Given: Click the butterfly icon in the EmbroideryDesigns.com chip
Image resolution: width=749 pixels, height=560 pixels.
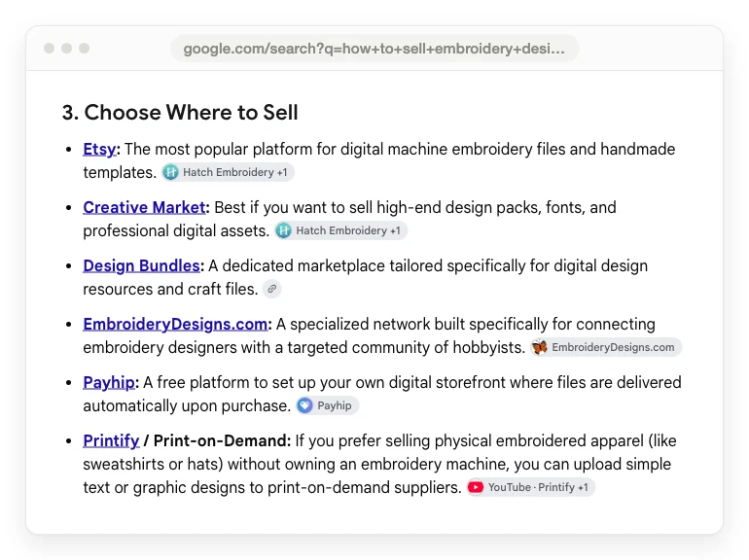Looking at the screenshot, I should 539,347.
